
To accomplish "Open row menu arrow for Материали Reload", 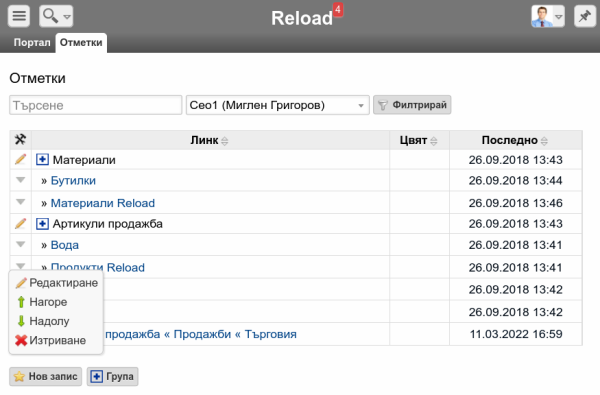I will (x=21, y=202).
